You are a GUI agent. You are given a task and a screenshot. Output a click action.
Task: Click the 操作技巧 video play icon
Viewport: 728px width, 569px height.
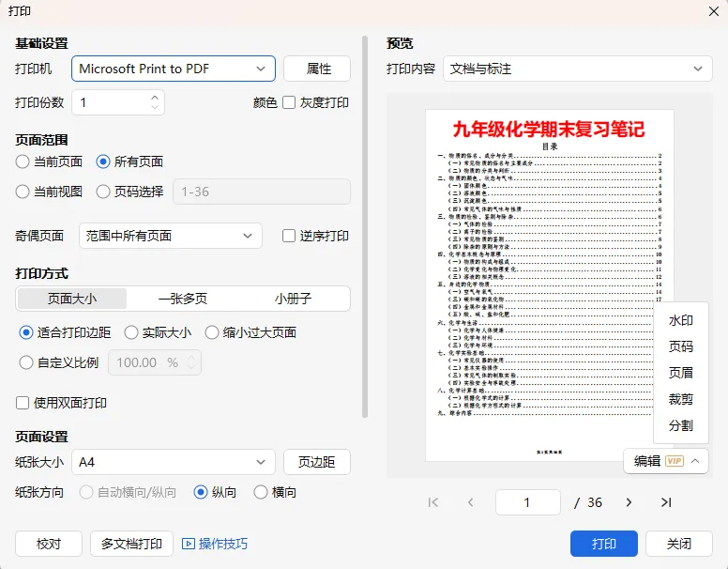188,544
